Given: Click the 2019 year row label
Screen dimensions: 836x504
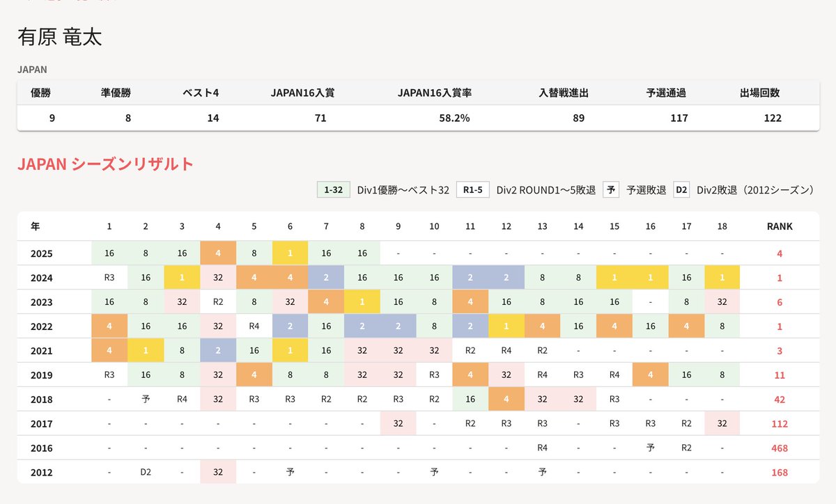Looking at the screenshot, I should (42, 375).
